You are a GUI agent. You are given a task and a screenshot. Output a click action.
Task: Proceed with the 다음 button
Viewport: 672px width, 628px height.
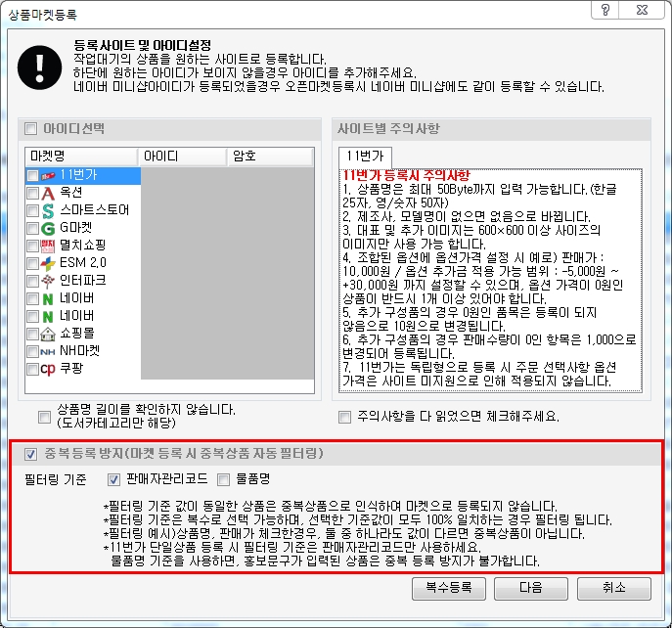[530, 589]
